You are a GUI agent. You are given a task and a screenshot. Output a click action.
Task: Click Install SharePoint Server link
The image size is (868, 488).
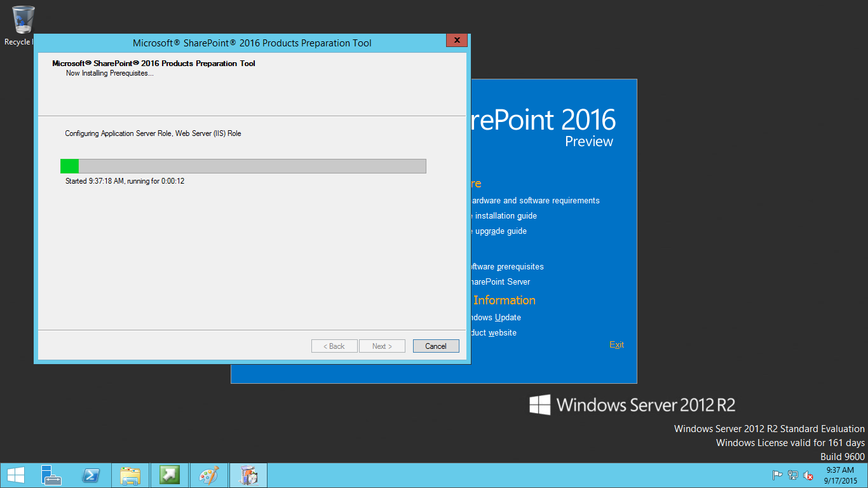(500, 282)
